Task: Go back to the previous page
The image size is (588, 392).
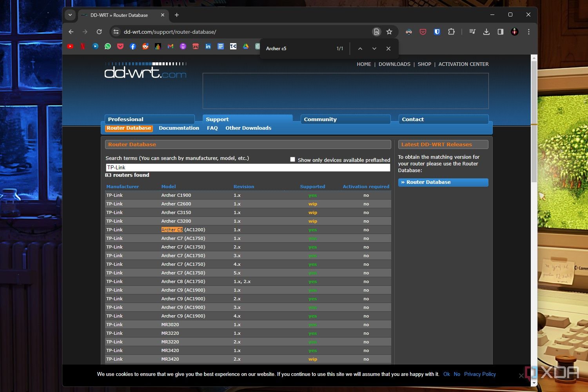Action: (x=71, y=32)
